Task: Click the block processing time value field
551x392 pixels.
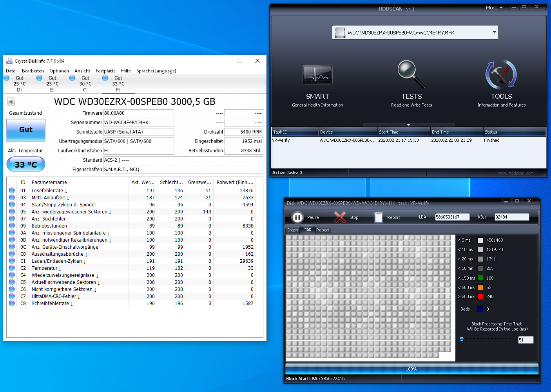Action: 526,340
